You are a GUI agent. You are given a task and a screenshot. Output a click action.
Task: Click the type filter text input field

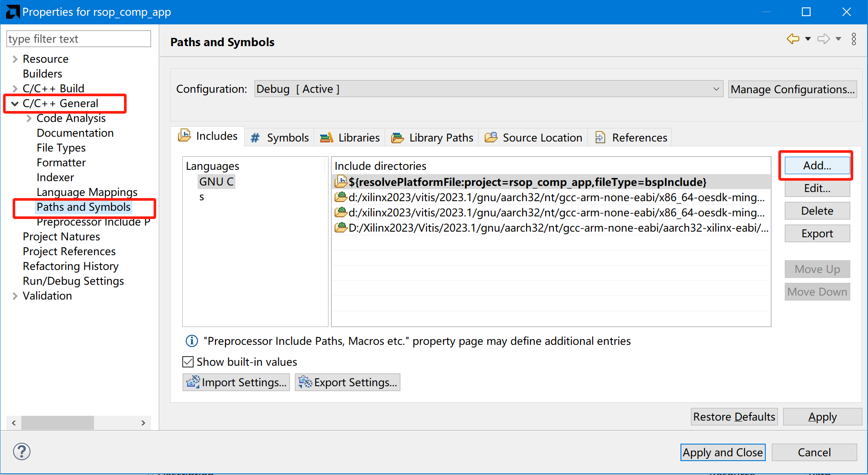(78, 39)
